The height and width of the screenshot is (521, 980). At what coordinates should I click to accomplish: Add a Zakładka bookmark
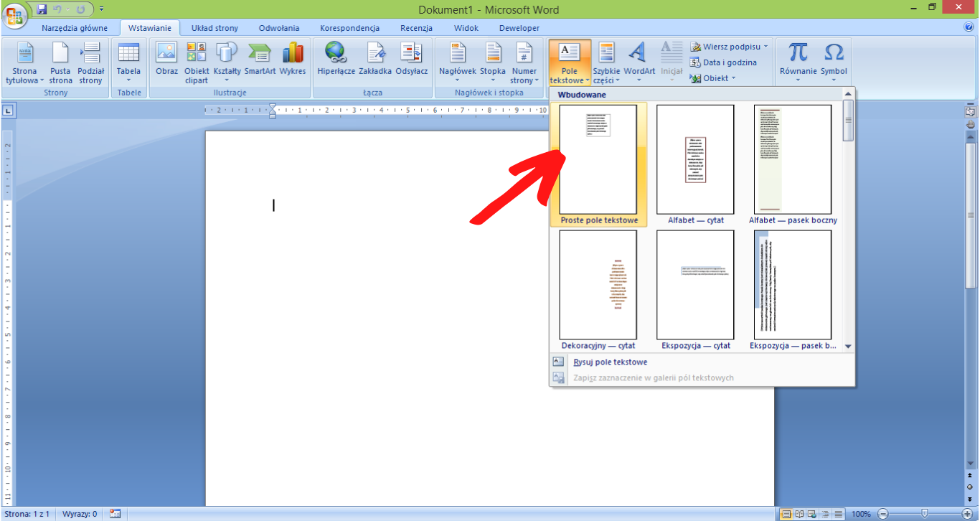click(x=375, y=59)
